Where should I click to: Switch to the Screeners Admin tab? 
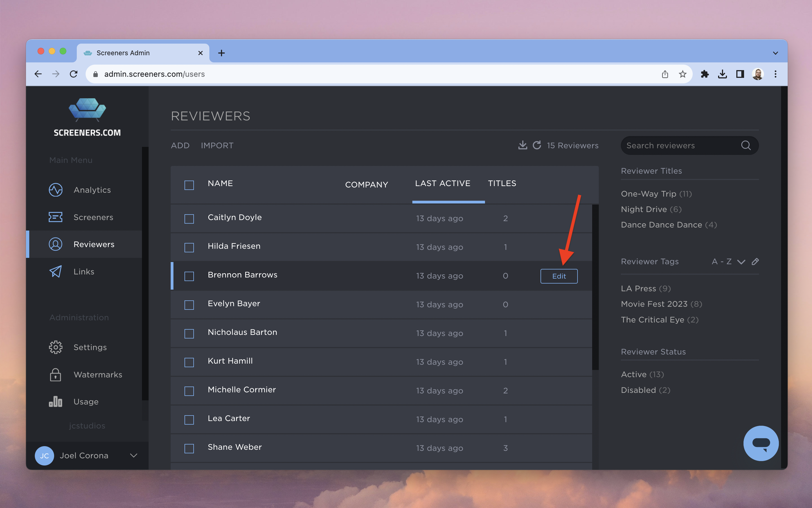pos(143,53)
